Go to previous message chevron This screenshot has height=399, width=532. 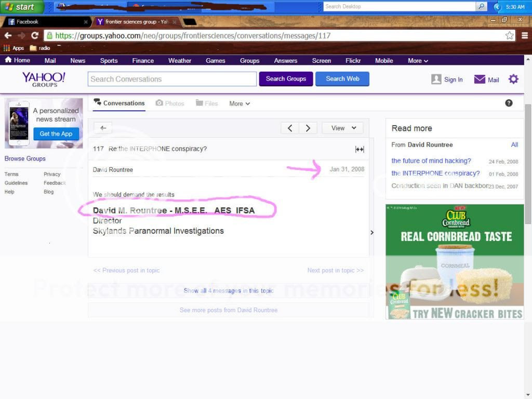point(290,128)
